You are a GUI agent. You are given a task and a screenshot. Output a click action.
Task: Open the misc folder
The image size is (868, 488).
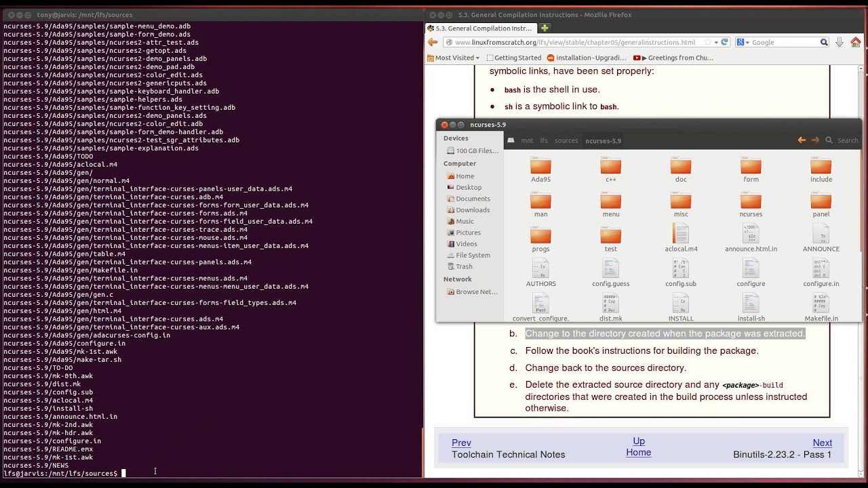[681, 204]
